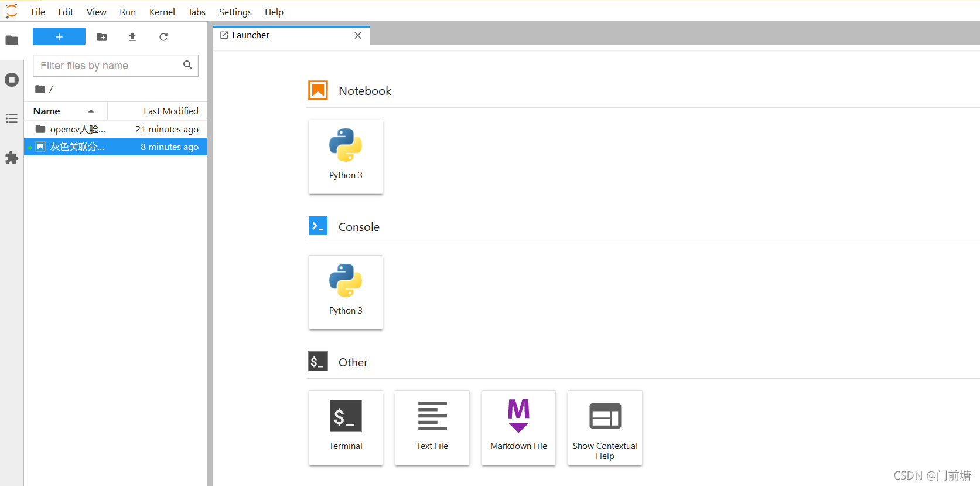The image size is (980, 486).
Task: Open the File menu
Action: point(38,12)
